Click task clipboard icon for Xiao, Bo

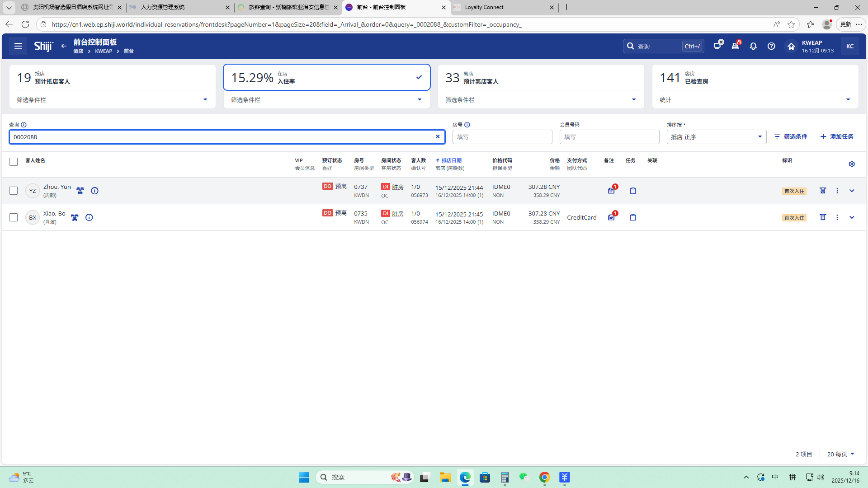coord(633,217)
